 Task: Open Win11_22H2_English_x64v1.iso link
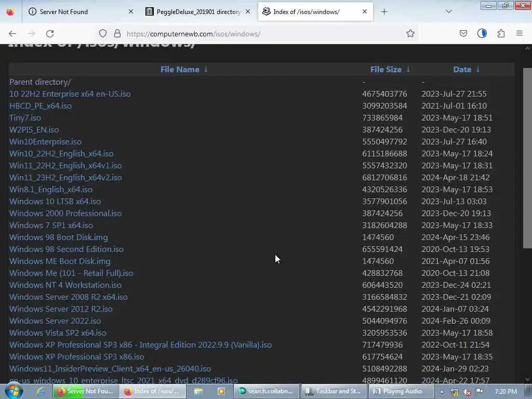[65, 166]
